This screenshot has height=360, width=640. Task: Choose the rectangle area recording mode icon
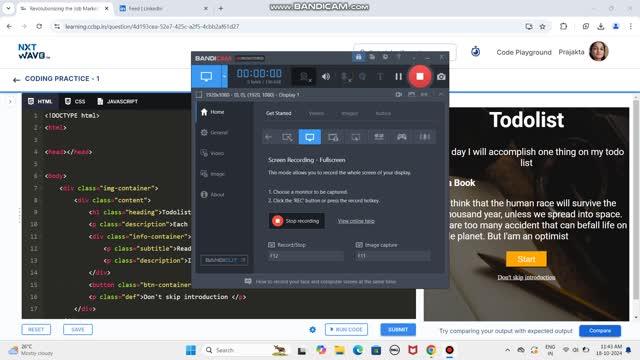(x=287, y=137)
